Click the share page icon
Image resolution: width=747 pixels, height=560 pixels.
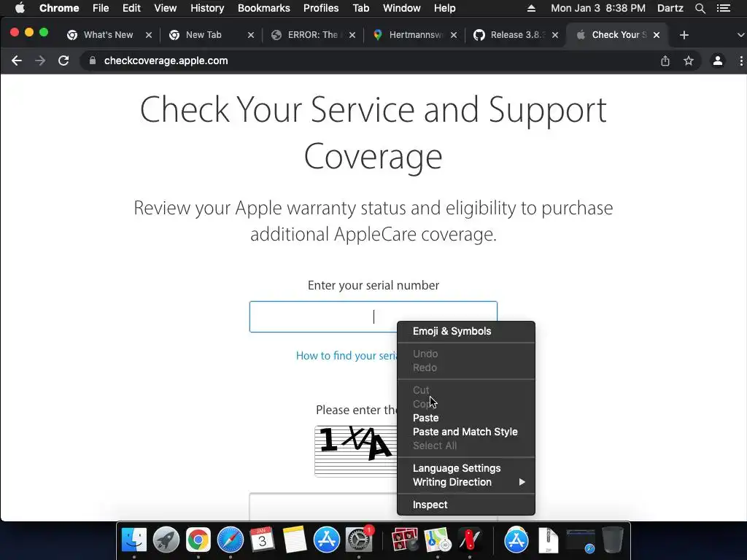click(x=665, y=61)
